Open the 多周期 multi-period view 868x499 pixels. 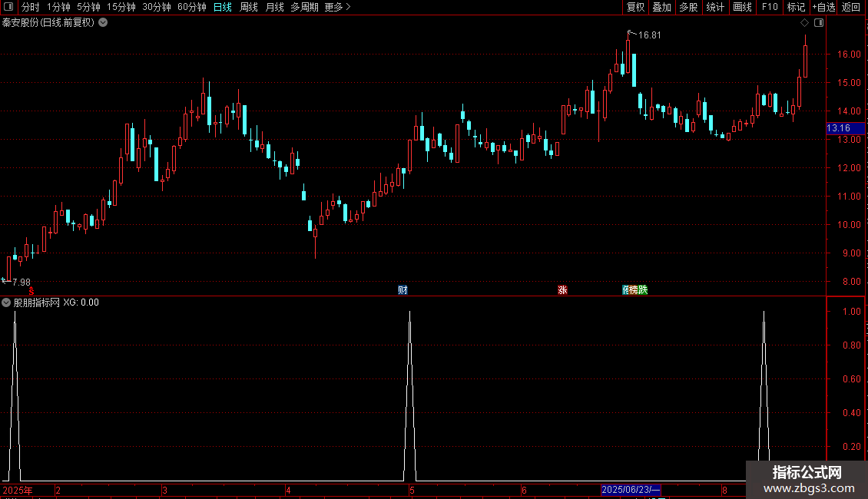[x=304, y=7]
